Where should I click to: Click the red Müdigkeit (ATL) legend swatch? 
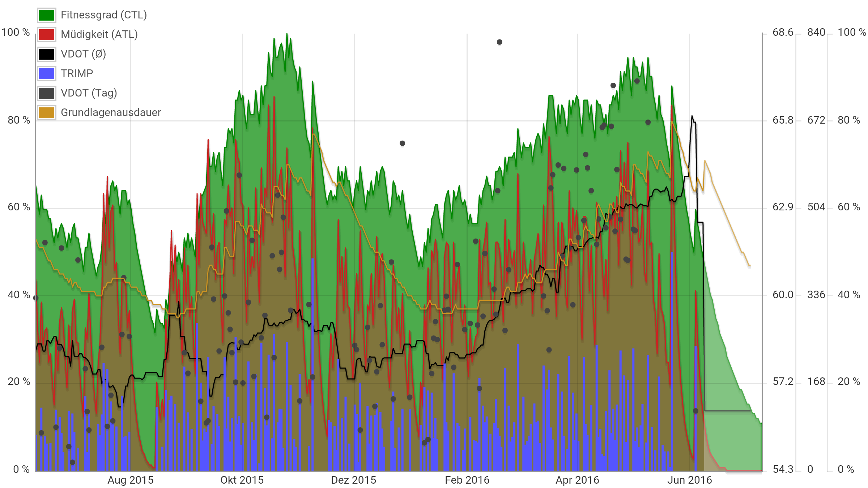pyautogui.click(x=47, y=35)
